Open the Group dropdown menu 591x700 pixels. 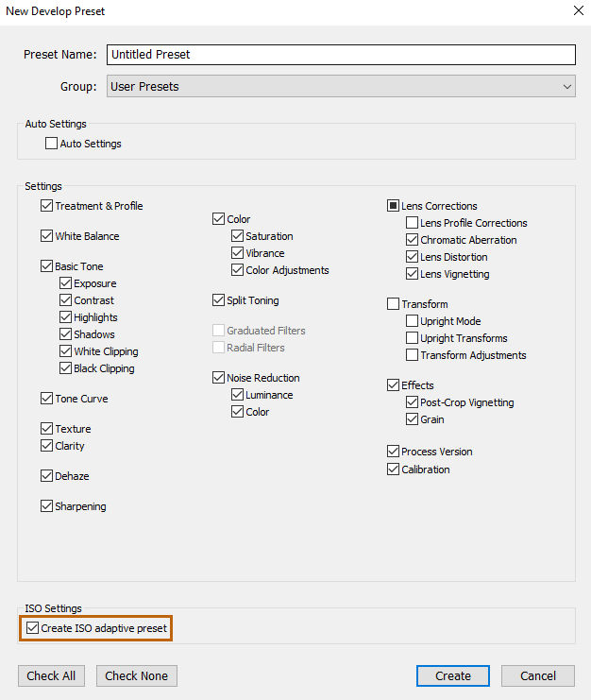[x=341, y=86]
